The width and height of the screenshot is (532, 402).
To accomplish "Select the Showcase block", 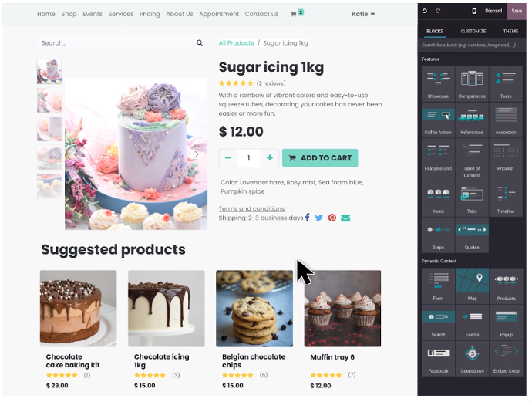I will (438, 84).
